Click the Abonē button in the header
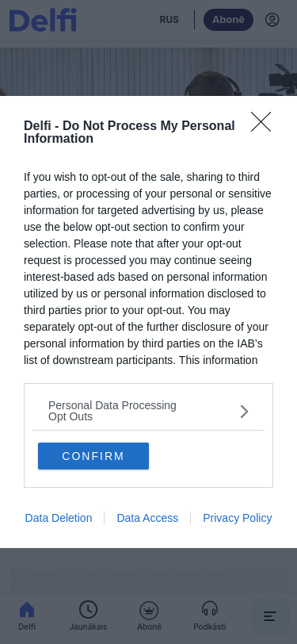The image size is (297, 644). point(229,20)
